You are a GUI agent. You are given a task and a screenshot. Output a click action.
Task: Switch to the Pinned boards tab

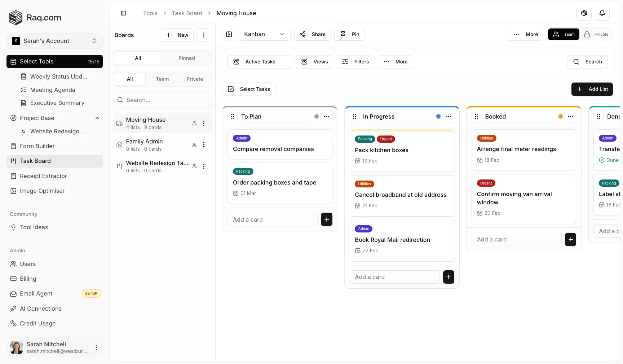186,58
